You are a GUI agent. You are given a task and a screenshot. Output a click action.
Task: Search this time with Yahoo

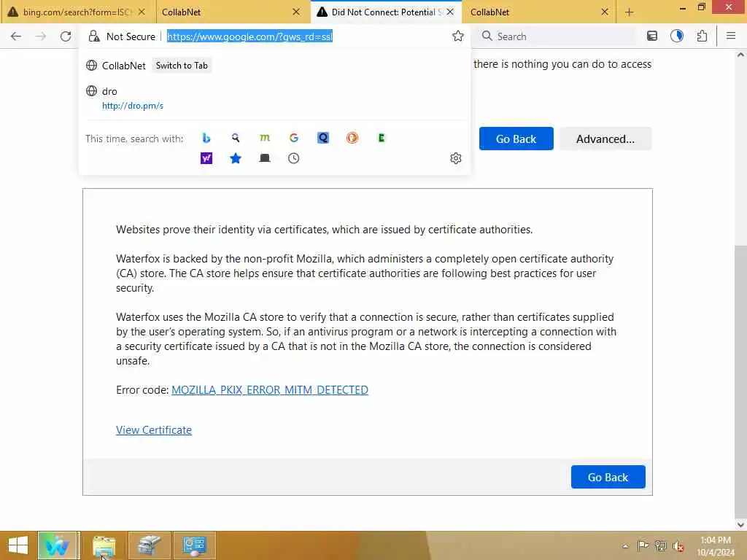coord(206,158)
